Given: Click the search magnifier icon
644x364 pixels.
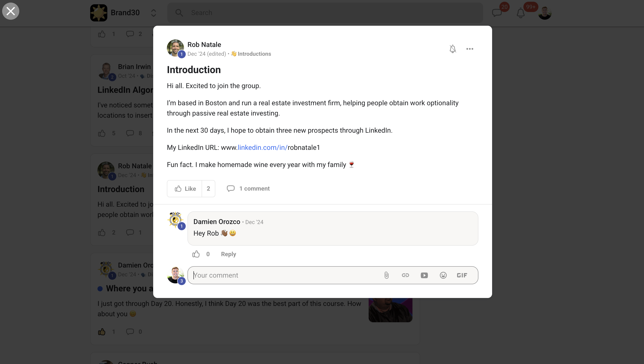Looking at the screenshot, I should pyautogui.click(x=179, y=12).
